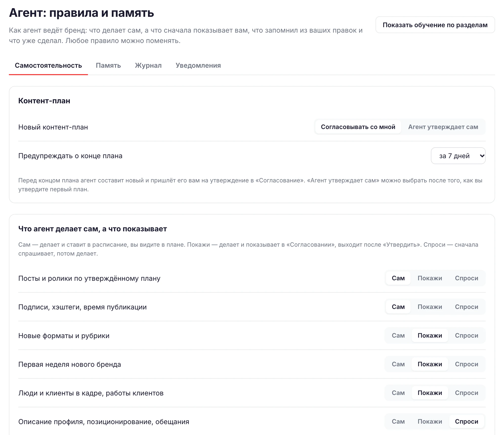This screenshot has height=435, width=504.
Task: Select Покажи for Подписи, хэштеги, время публикации
Action: (x=430, y=307)
